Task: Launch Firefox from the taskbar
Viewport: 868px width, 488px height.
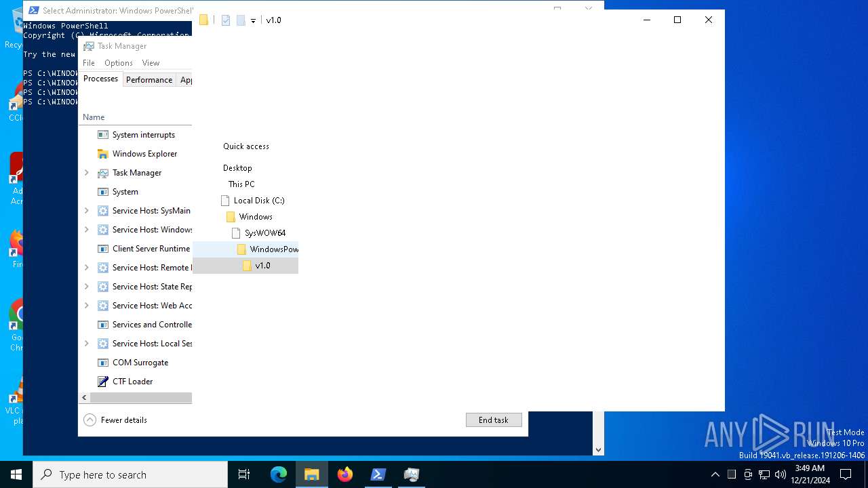Action: click(345, 474)
